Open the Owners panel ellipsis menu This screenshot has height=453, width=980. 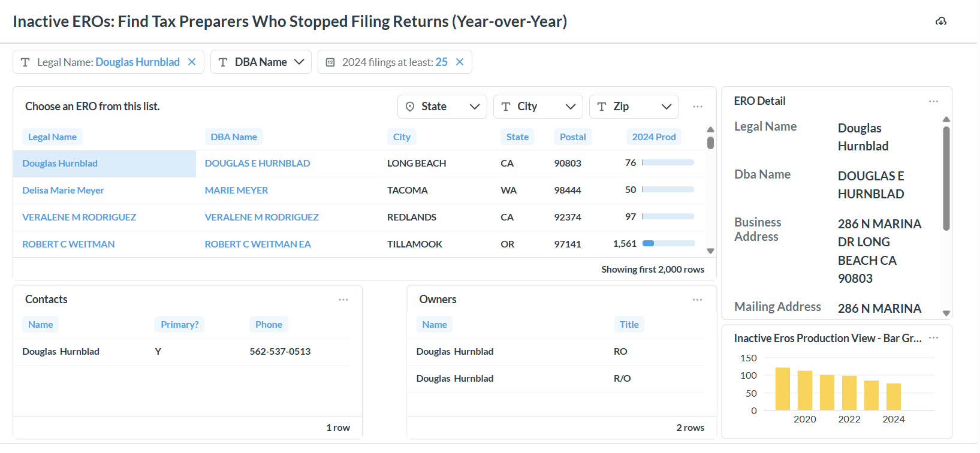click(x=698, y=300)
